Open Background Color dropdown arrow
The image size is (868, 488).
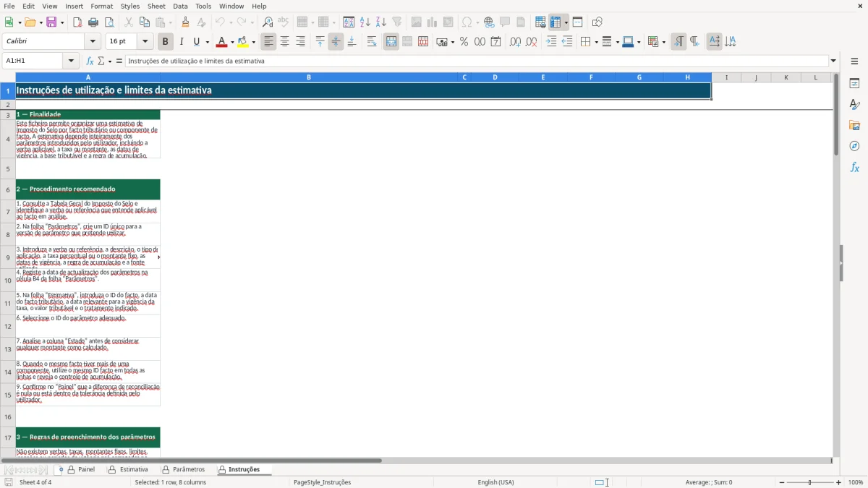tap(253, 42)
